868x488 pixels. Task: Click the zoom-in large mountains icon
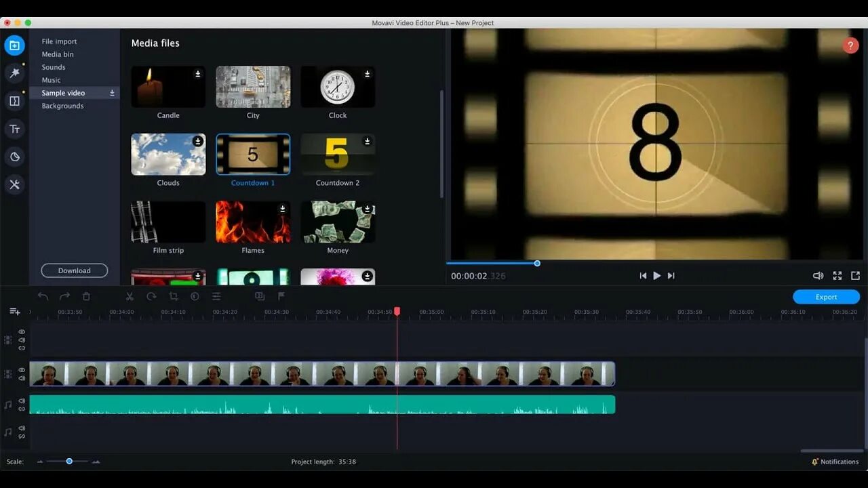coord(96,462)
